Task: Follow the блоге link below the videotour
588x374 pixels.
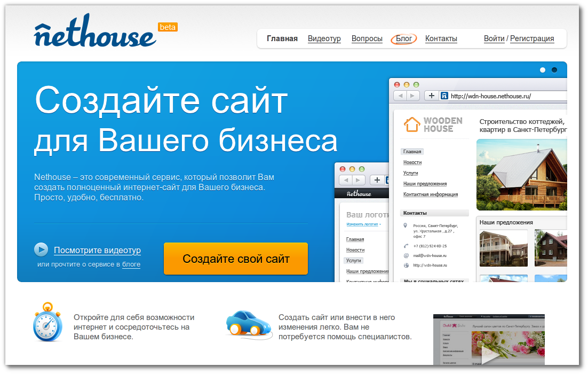Action: 131,264
